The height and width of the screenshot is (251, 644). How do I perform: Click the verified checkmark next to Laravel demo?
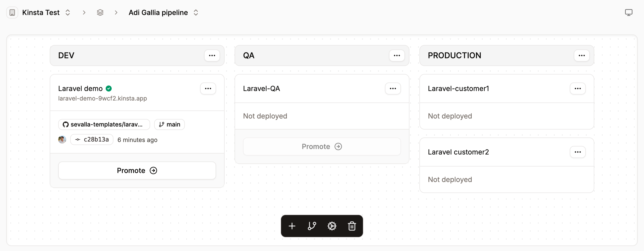(108, 88)
